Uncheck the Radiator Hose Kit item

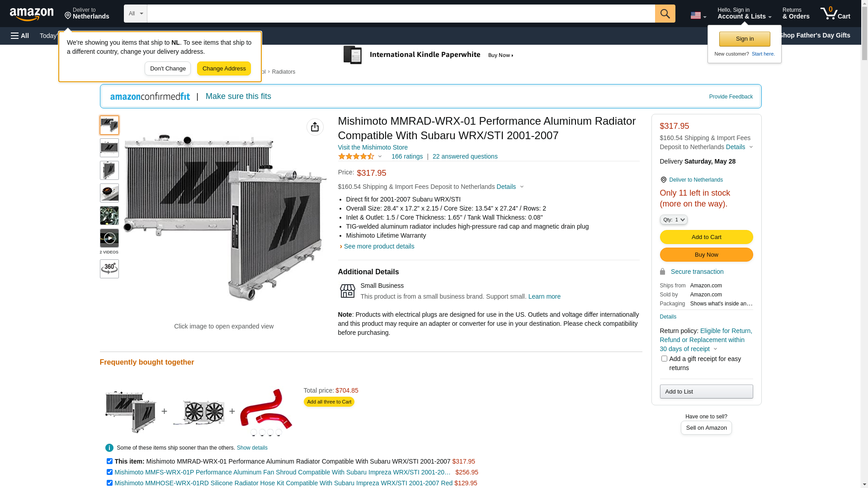coord(109,483)
